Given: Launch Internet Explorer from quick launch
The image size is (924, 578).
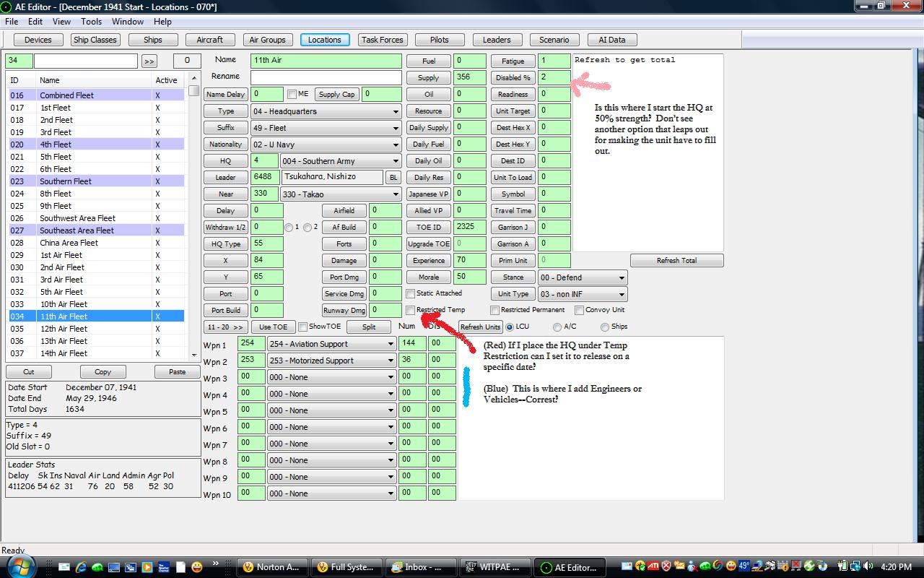Looking at the screenshot, I should click(81, 567).
